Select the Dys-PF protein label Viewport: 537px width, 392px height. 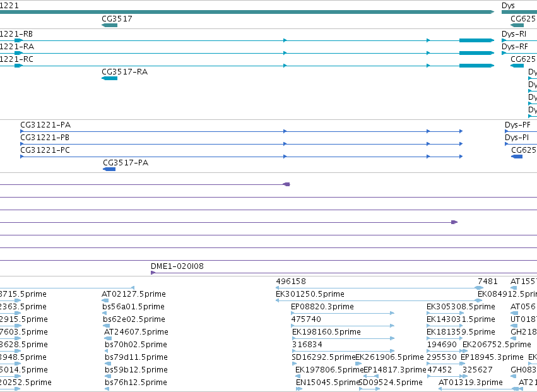pyautogui.click(x=517, y=125)
